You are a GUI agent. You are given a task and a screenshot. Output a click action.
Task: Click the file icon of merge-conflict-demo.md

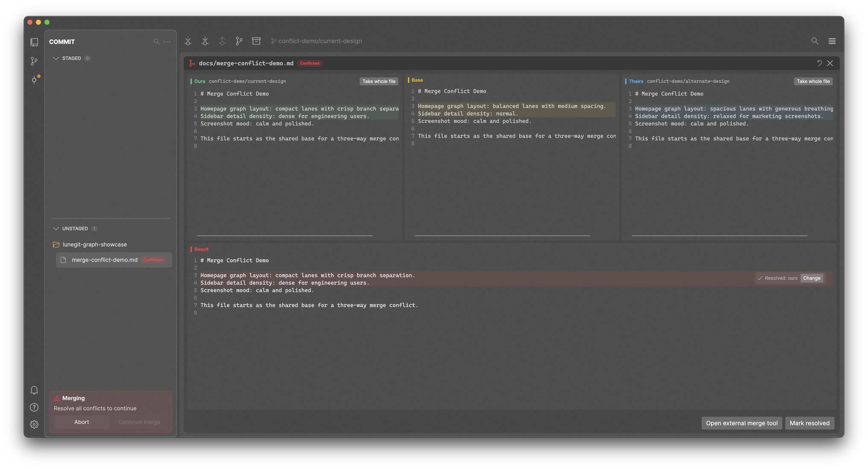click(x=63, y=260)
